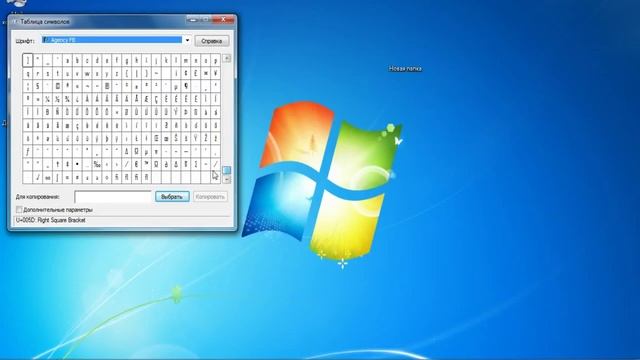The image size is (640, 360).
Task: Click the Выбрать button
Action: tap(172, 197)
